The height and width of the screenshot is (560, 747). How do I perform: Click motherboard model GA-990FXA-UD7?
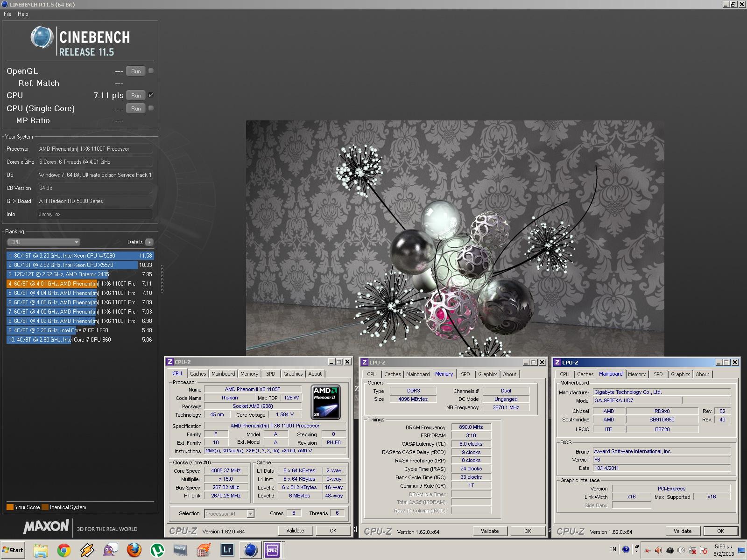636,400
